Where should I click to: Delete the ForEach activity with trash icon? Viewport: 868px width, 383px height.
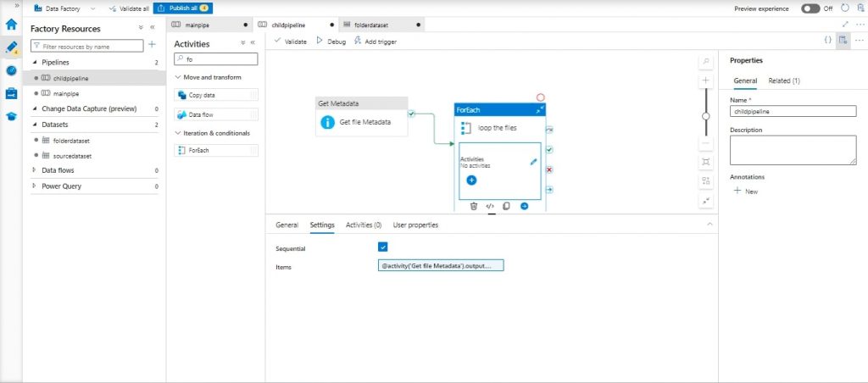[x=474, y=206]
